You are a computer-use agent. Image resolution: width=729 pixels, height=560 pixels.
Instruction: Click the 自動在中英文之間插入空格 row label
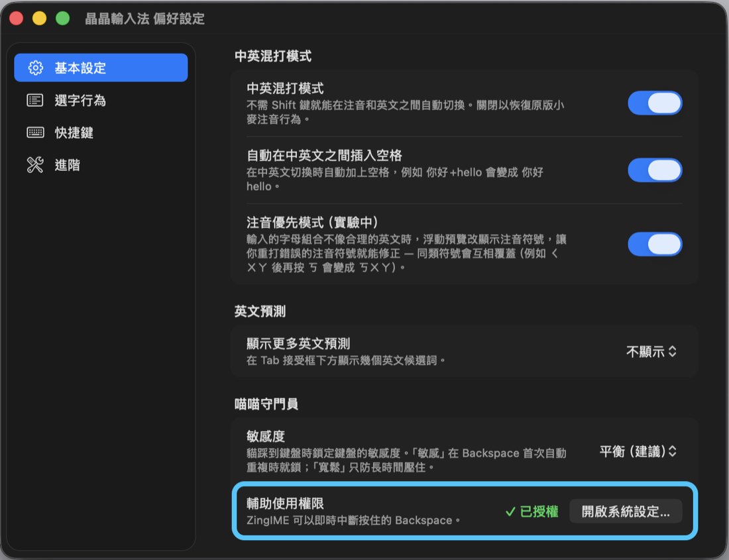point(324,156)
